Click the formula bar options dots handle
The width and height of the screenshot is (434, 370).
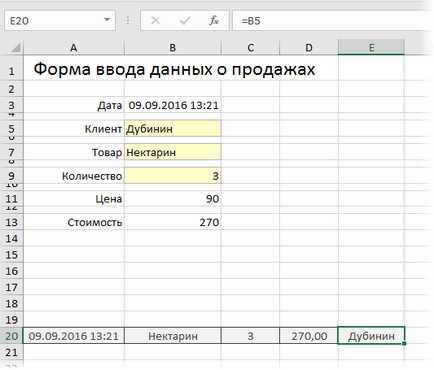point(128,21)
